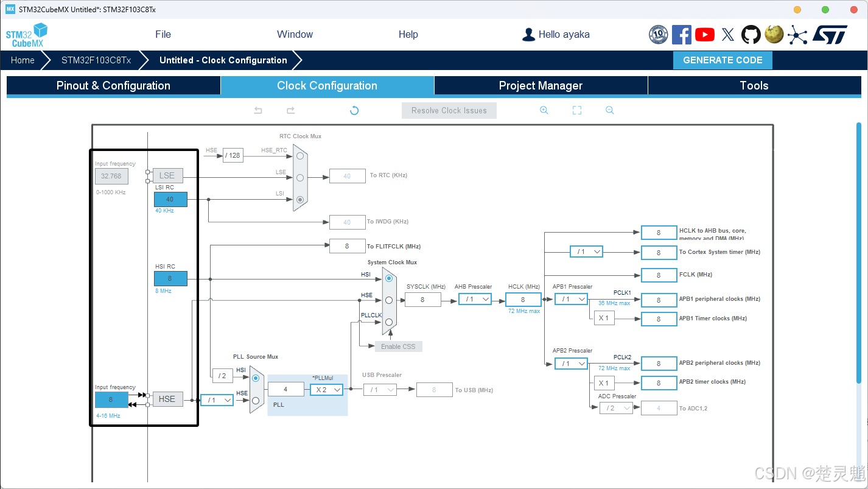This screenshot has height=489, width=868.
Task: Open the APB2 Prescaler dropdown
Action: [x=571, y=364]
